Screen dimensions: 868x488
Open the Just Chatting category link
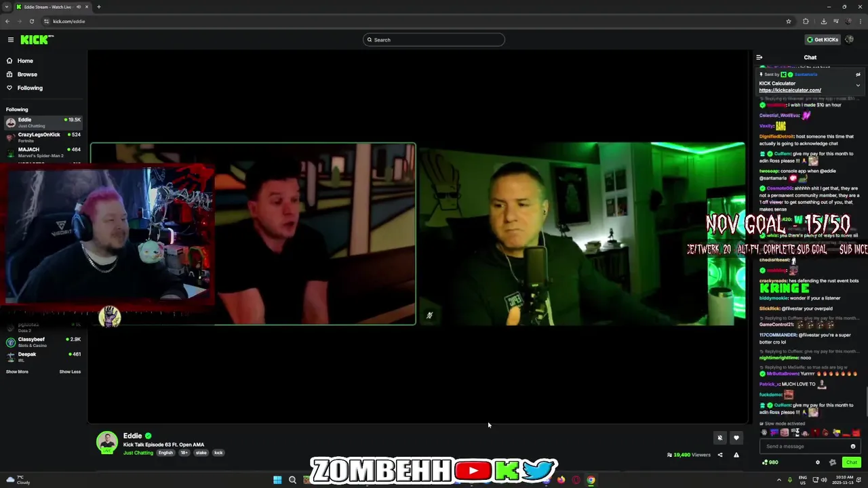[x=138, y=453]
